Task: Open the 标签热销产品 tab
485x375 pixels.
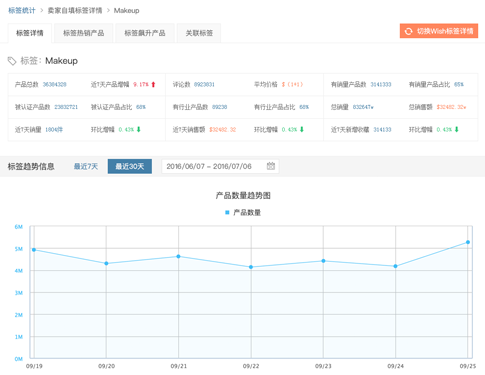Action: tap(84, 33)
